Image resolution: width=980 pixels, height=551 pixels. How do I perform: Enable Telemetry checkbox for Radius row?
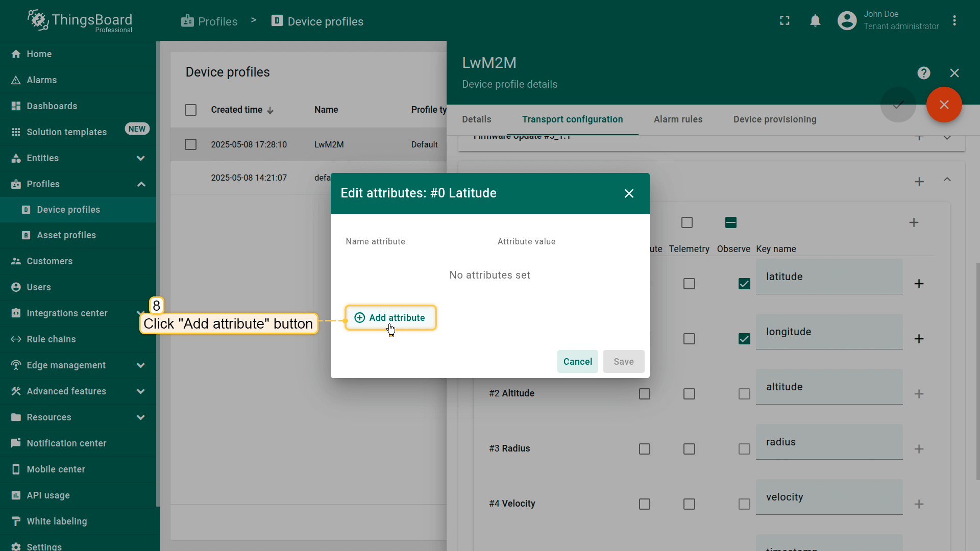click(x=689, y=449)
